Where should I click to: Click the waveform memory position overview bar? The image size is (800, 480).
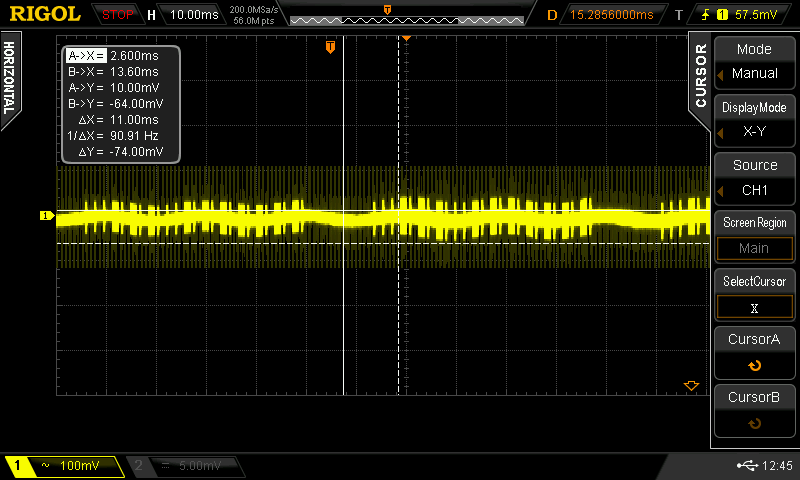[407, 20]
